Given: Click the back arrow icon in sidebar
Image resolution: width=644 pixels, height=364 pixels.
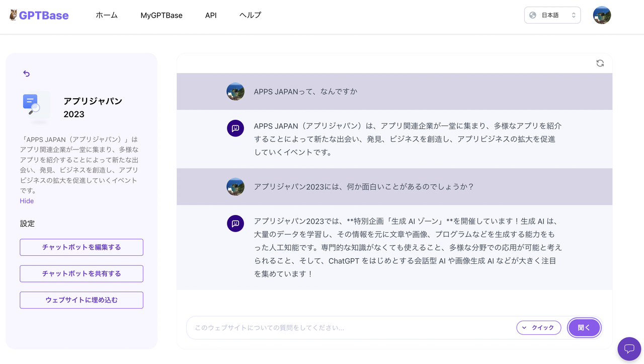Looking at the screenshot, I should tap(27, 74).
